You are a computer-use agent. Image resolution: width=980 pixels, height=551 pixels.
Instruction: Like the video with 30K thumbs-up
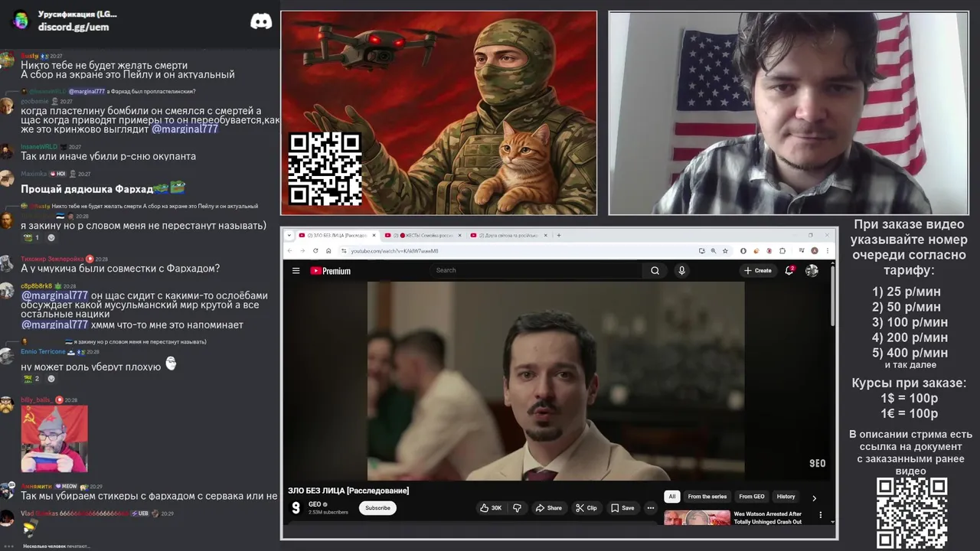[491, 507]
